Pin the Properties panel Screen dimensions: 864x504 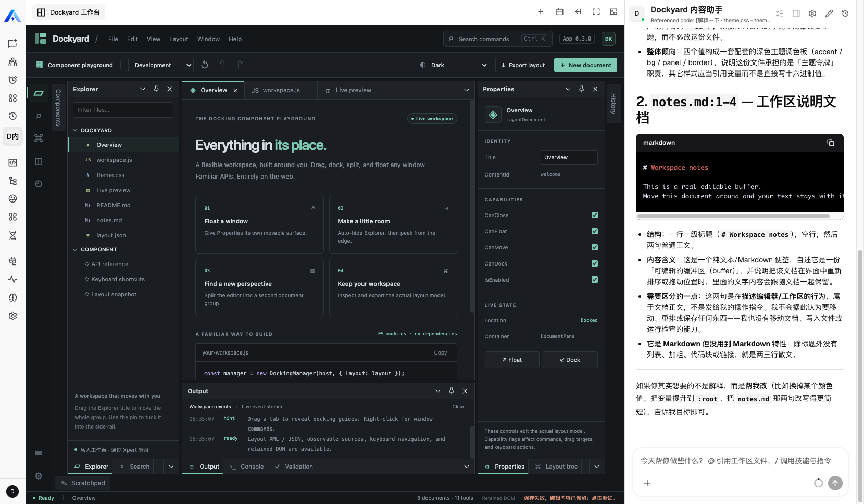(582, 89)
